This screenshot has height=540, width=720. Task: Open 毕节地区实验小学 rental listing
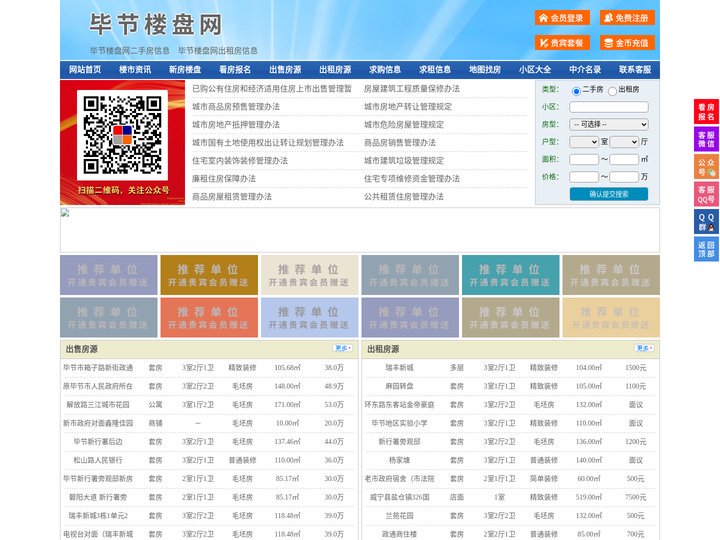399,423
